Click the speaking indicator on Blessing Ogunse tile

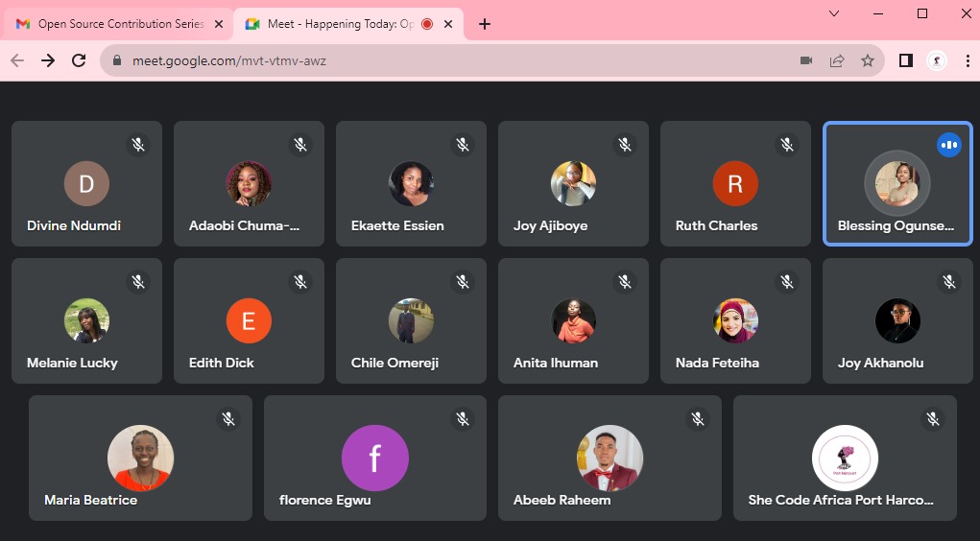tap(948, 145)
